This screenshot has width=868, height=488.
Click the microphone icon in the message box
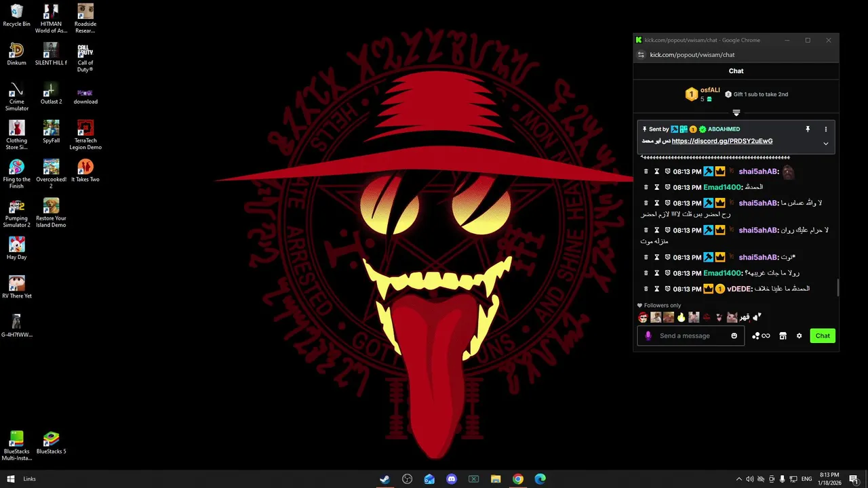click(x=648, y=335)
